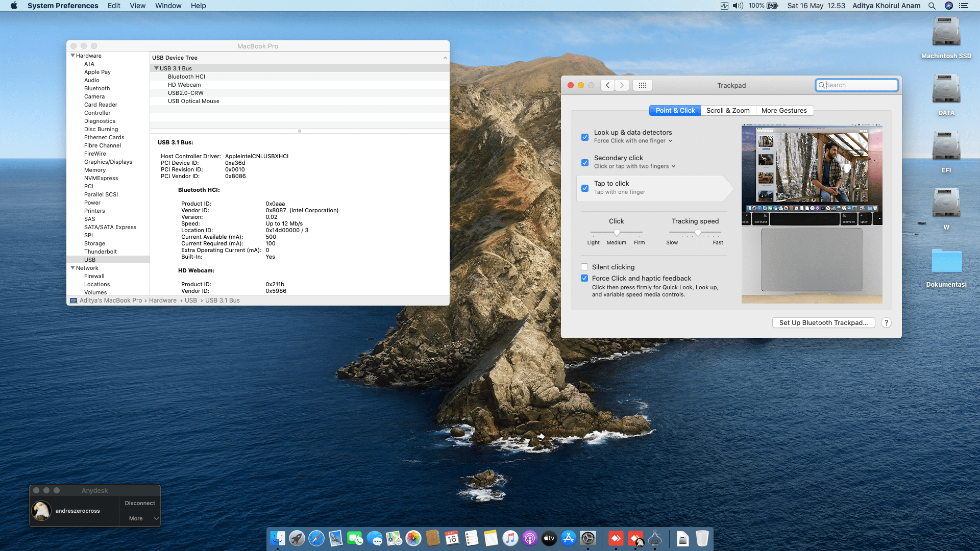Image resolution: width=980 pixels, height=551 pixels.
Task: Open the Trash in Dock
Action: (x=702, y=538)
